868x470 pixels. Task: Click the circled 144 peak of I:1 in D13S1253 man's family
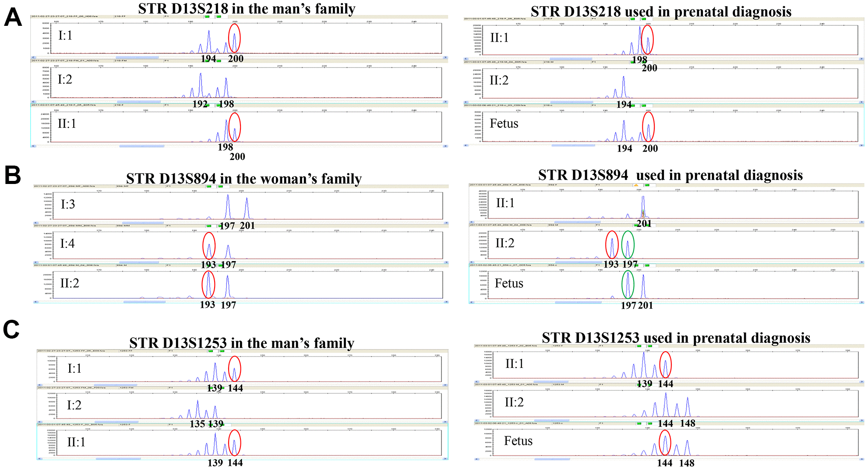click(235, 369)
